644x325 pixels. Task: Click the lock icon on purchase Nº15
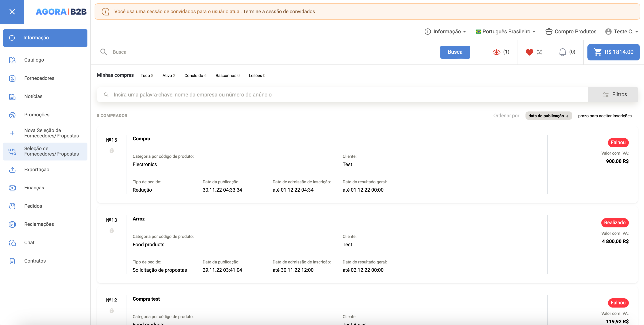(112, 150)
